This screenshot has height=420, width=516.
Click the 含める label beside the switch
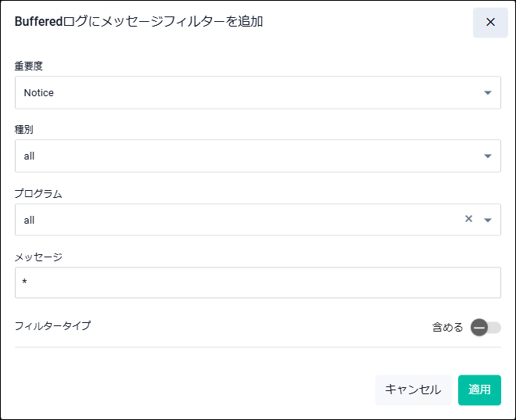point(448,327)
